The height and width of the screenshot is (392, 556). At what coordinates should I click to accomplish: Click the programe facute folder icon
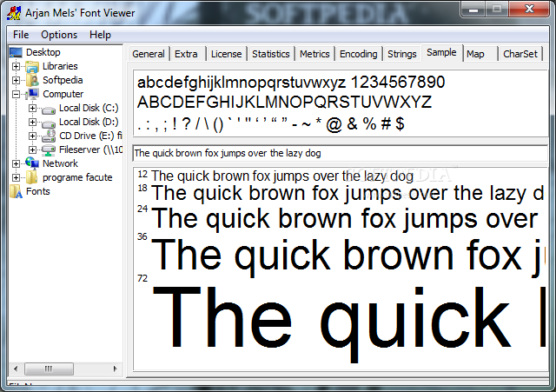pyautogui.click(x=32, y=177)
